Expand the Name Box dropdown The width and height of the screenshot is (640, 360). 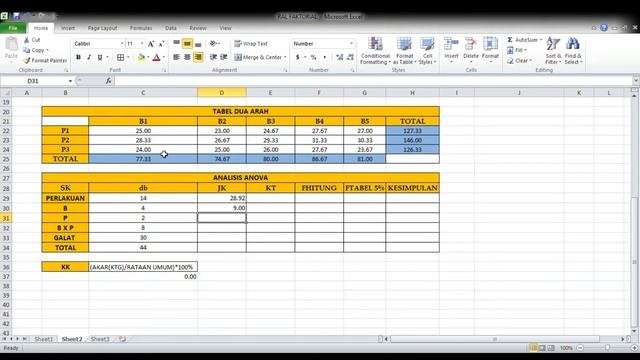pos(70,81)
